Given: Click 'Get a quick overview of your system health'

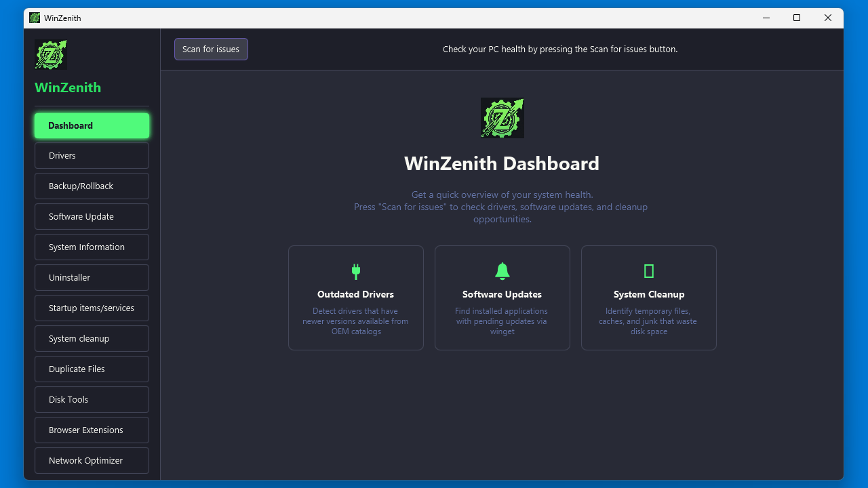Looking at the screenshot, I should point(502,195).
